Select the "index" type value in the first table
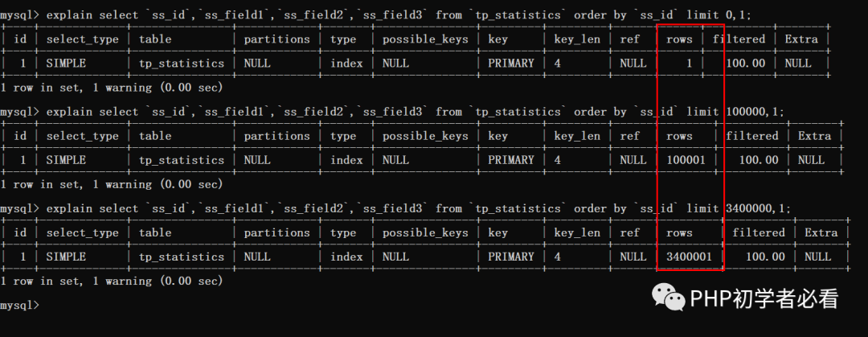This screenshot has width=868, height=337. point(346,64)
